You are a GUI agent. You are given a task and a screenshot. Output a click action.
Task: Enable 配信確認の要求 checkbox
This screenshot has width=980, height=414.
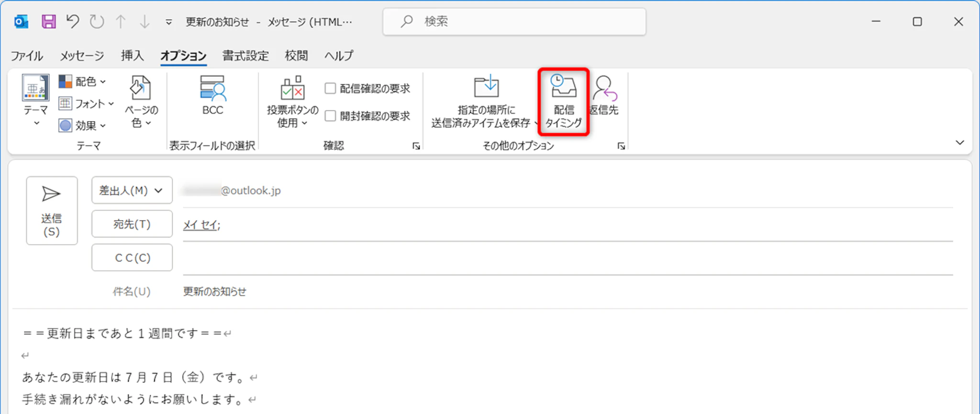point(330,88)
